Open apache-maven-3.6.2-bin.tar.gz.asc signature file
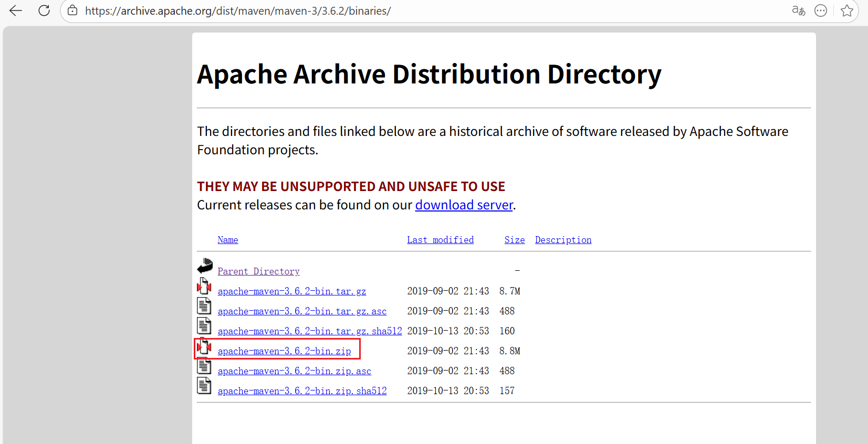This screenshot has width=868, height=444. tap(302, 311)
